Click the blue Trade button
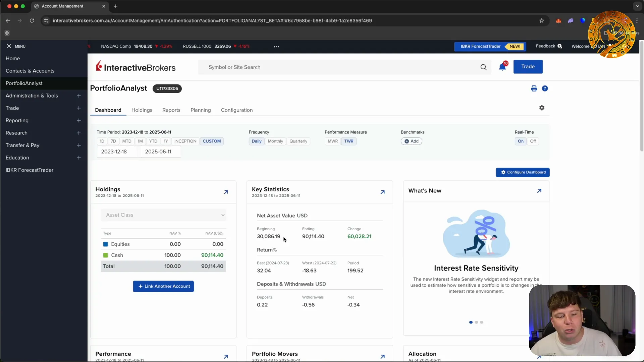Viewport: 644px width, 362px height. [528, 67]
